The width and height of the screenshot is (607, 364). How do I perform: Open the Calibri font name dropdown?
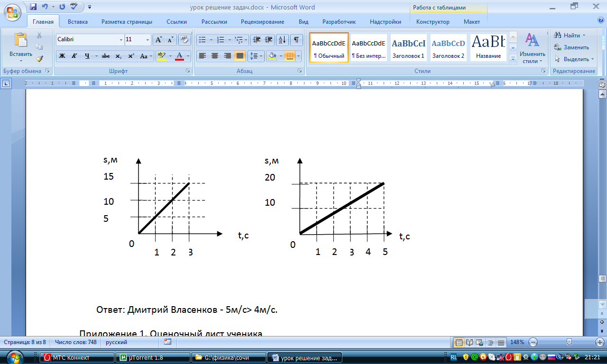click(120, 40)
